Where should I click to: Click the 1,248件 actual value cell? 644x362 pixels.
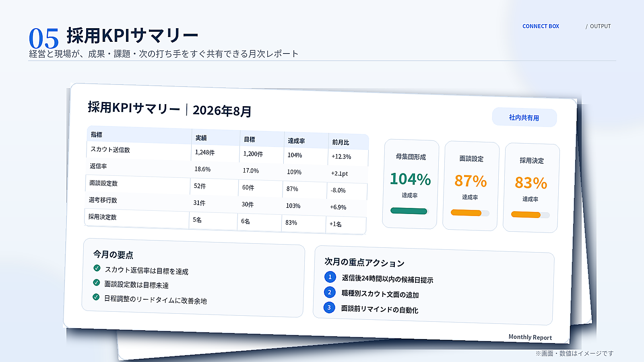point(205,152)
